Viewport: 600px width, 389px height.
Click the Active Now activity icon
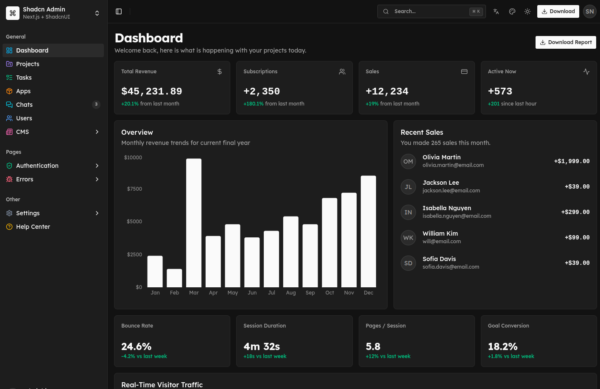586,72
